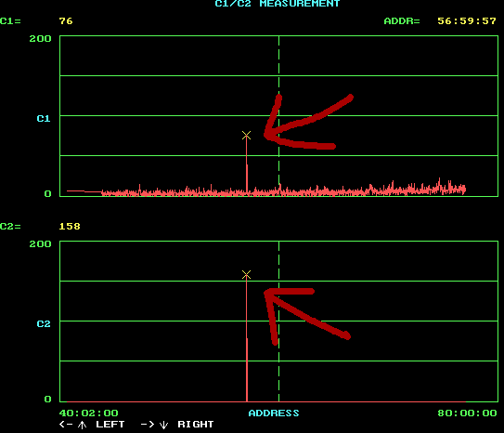Click the left arrow icon beside LEFT
This screenshot has height=433, width=504.
point(66,425)
